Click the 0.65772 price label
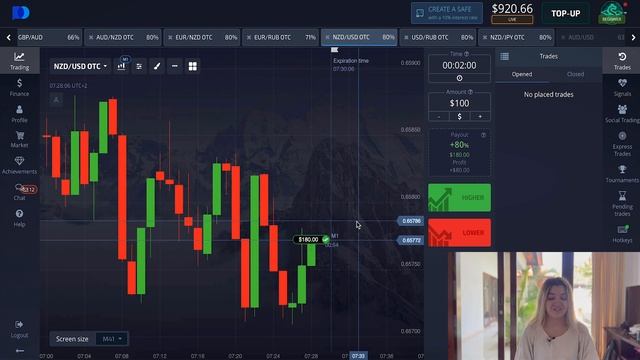The width and height of the screenshot is (640, 360). [x=411, y=240]
